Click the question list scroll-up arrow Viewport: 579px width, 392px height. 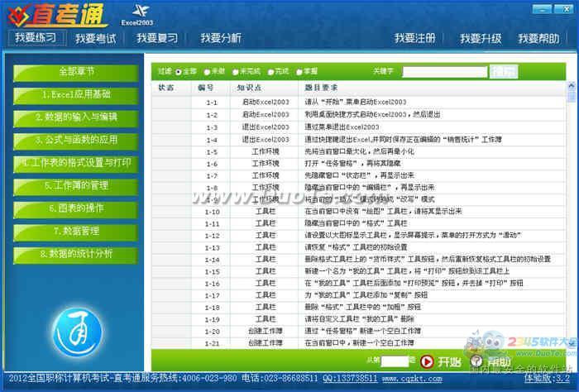coord(572,86)
